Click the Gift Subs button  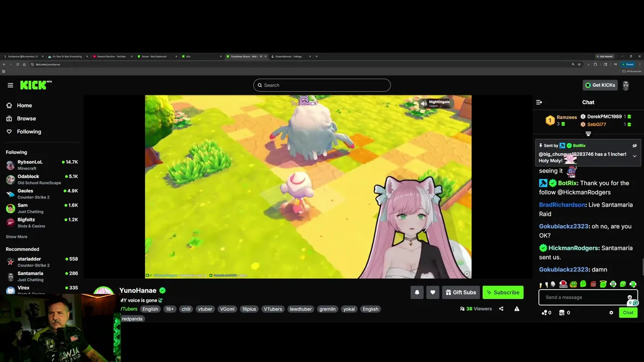click(460, 293)
